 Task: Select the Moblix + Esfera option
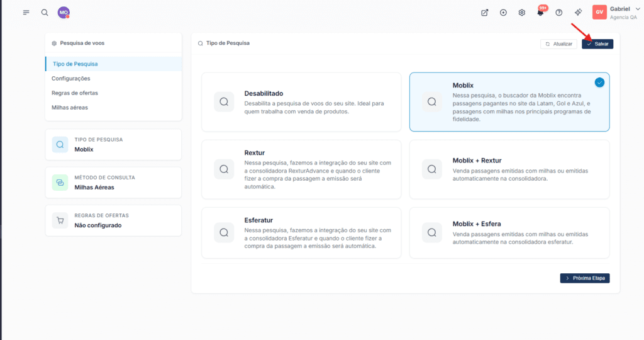click(509, 233)
